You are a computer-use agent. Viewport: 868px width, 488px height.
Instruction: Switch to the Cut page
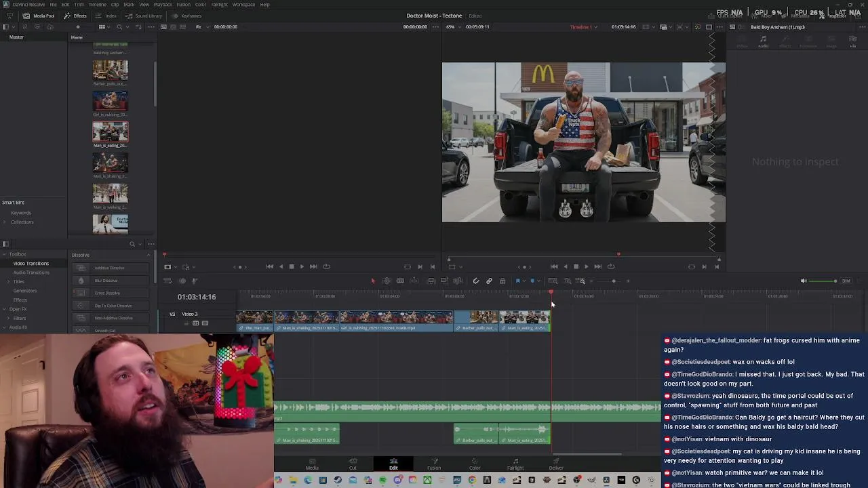point(353,464)
